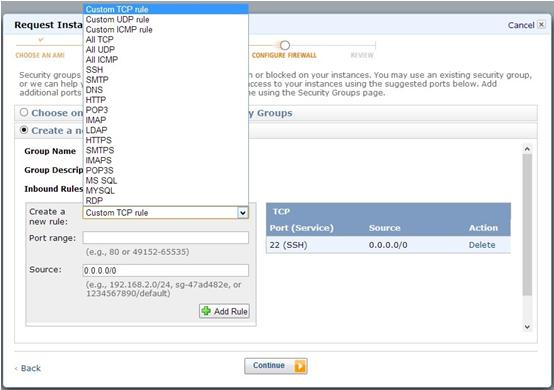Image resolution: width=554 pixels, height=390 pixels.
Task: Toggle the new rule dropdown arrow
Action: coord(243,213)
